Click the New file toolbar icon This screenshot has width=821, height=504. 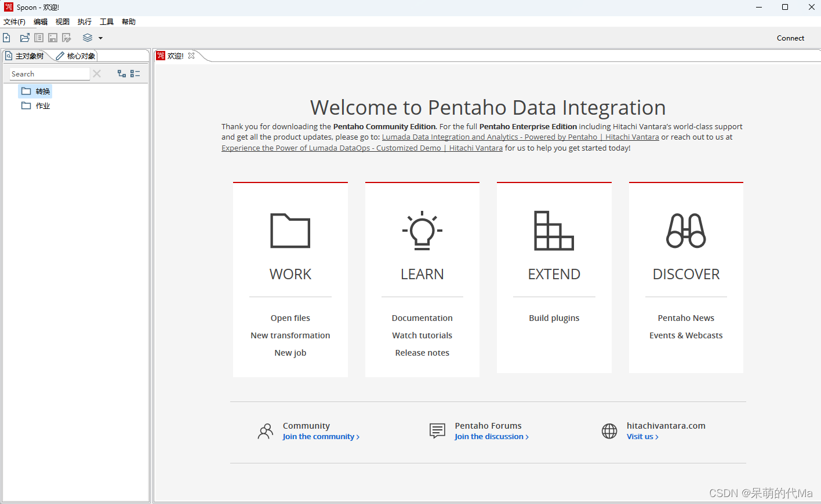(6, 38)
